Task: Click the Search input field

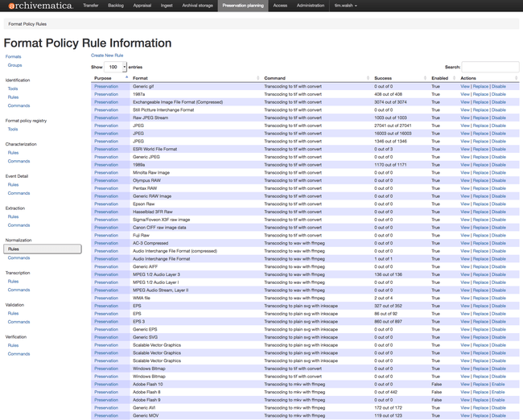Action: pyautogui.click(x=490, y=68)
